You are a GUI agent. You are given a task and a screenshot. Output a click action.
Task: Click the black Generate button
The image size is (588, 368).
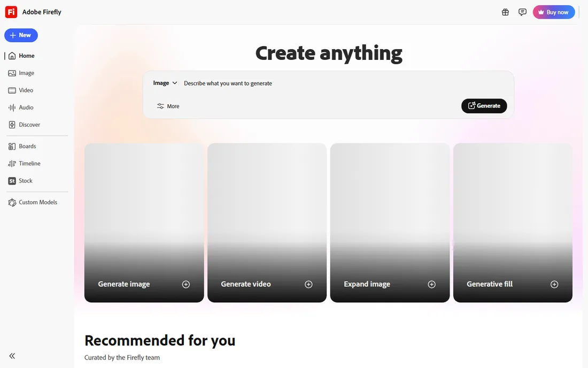pyautogui.click(x=484, y=106)
